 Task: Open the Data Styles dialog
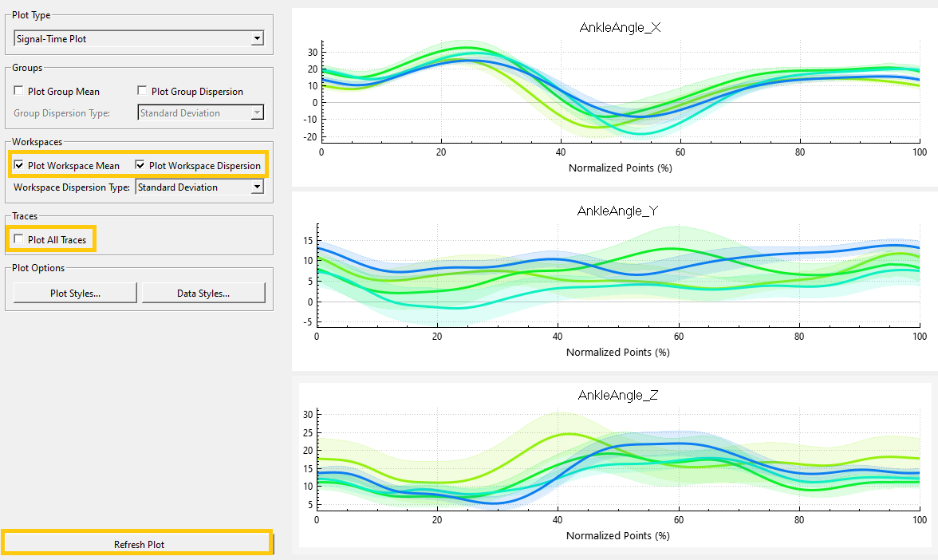[203, 294]
